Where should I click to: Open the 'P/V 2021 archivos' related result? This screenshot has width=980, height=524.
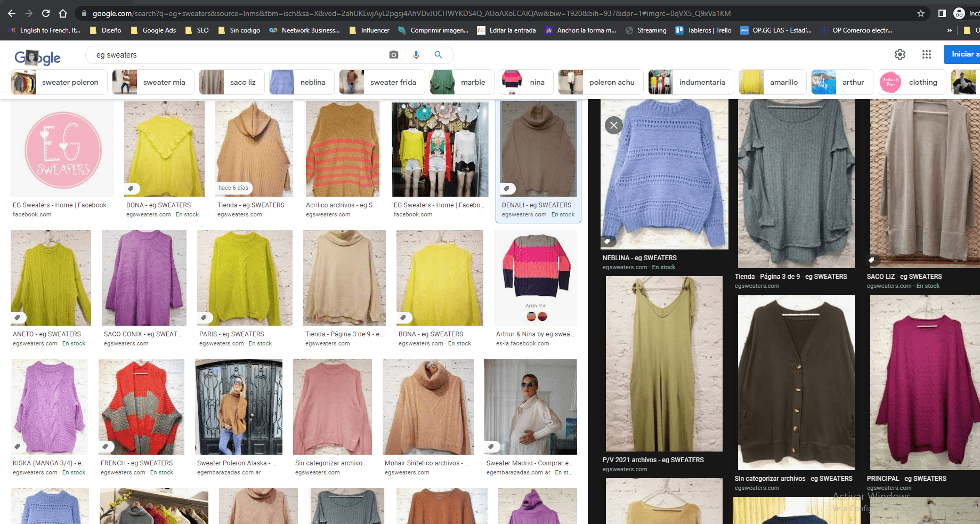click(665, 364)
